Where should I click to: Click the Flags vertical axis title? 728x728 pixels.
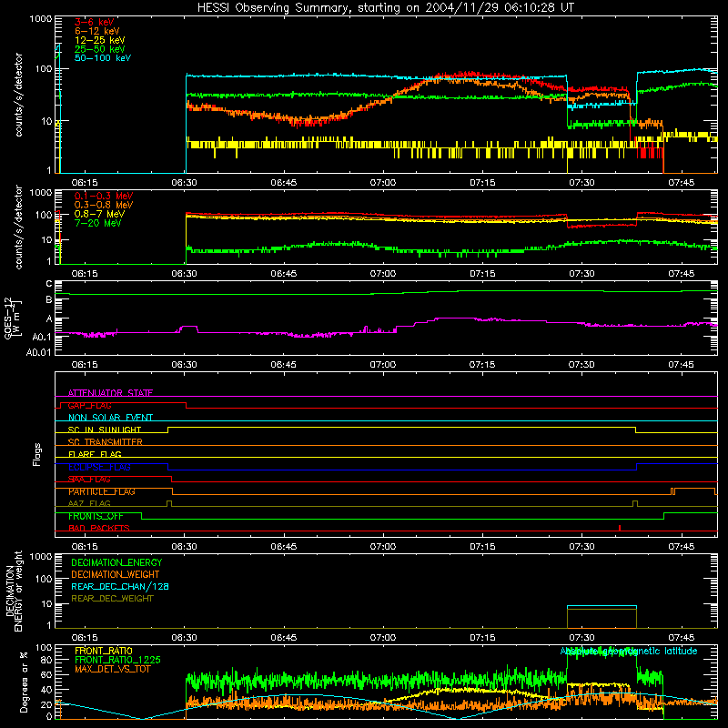tap(37, 454)
